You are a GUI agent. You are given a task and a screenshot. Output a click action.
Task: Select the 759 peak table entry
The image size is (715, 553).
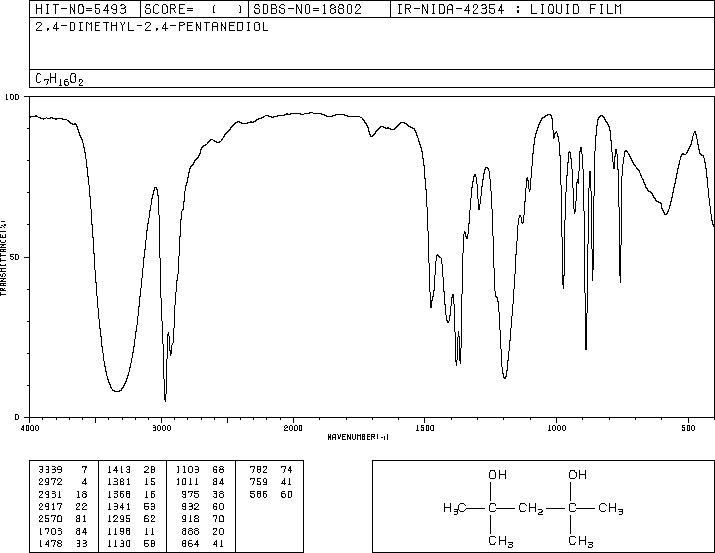coord(271,482)
